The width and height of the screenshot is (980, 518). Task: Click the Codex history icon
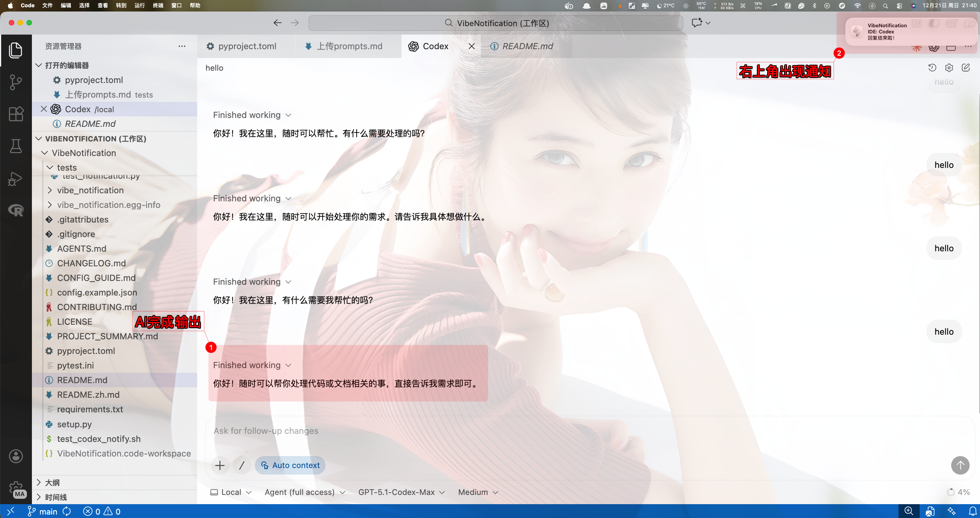tap(932, 68)
